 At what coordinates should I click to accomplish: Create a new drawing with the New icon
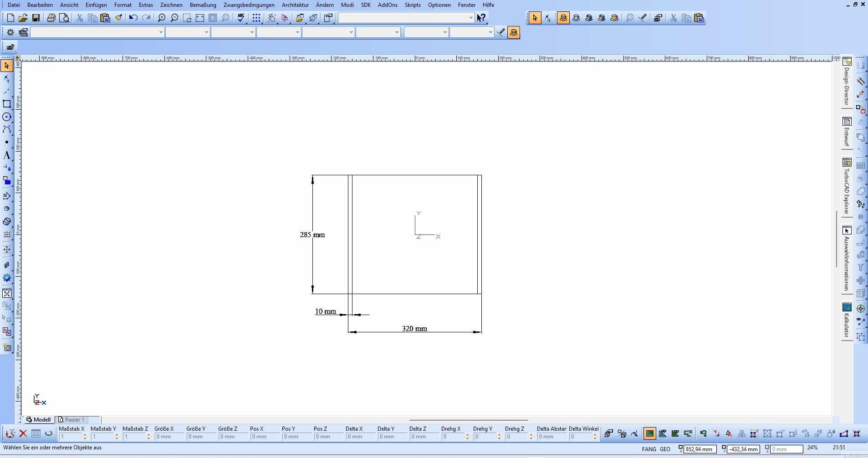(x=10, y=18)
